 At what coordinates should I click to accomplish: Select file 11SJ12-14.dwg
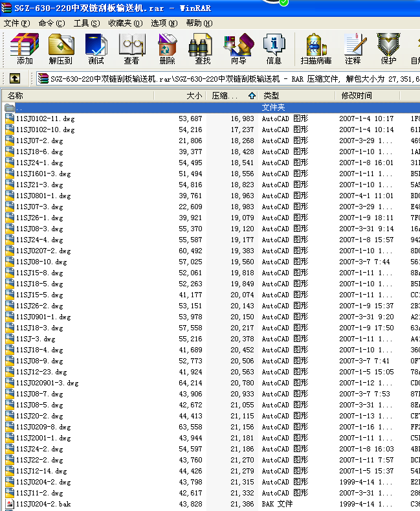click(x=41, y=471)
